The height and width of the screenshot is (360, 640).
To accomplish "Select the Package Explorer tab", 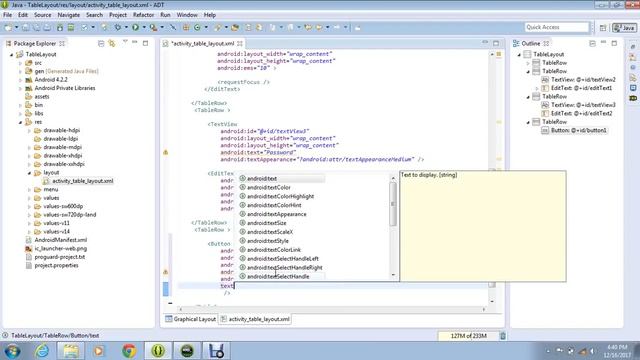I will pos(34,43).
